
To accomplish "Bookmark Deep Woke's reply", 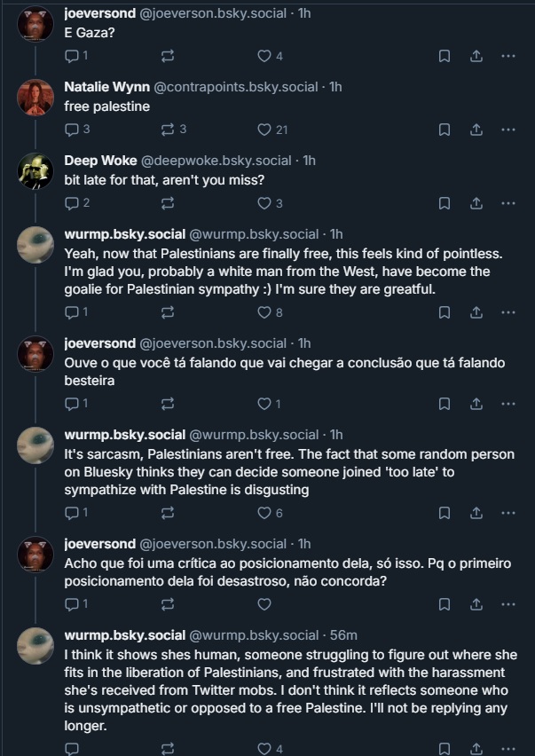I will [x=445, y=202].
